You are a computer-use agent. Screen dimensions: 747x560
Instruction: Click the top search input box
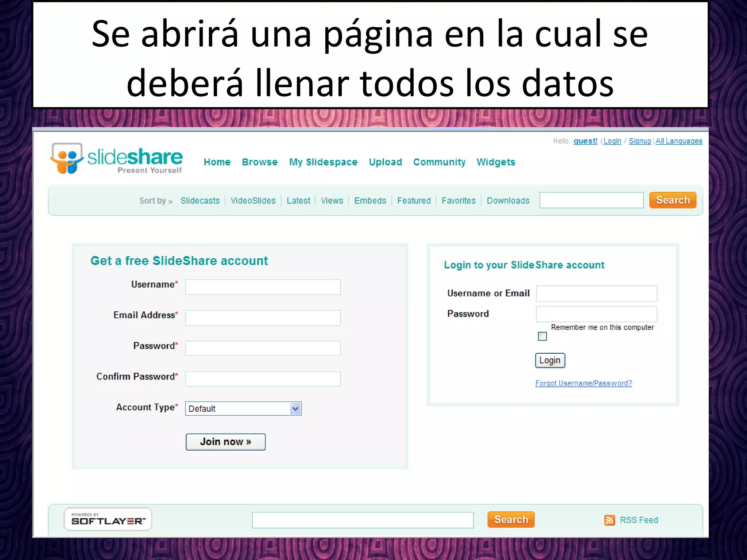click(x=592, y=200)
